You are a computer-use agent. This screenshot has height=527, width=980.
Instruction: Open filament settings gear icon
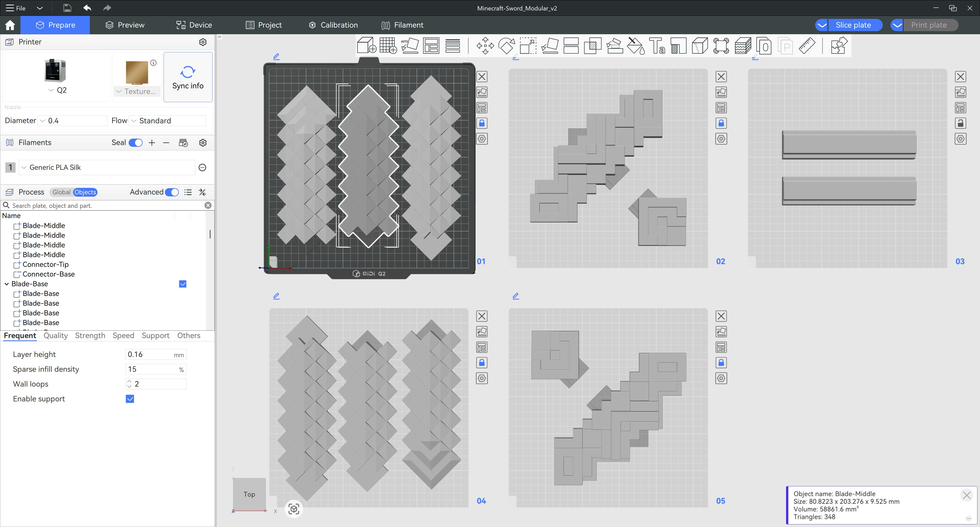click(x=203, y=143)
